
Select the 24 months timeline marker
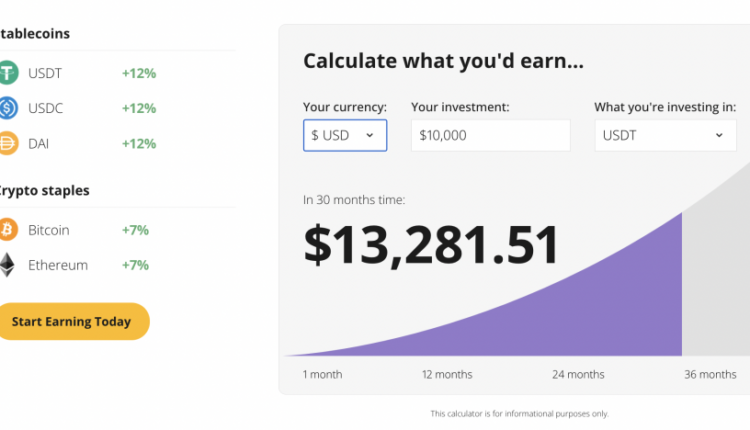coord(578,374)
